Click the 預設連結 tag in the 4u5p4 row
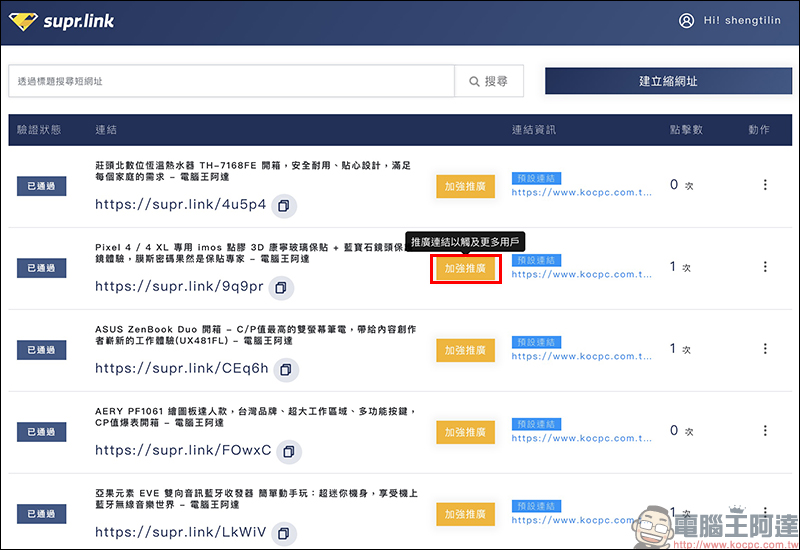 (536, 178)
